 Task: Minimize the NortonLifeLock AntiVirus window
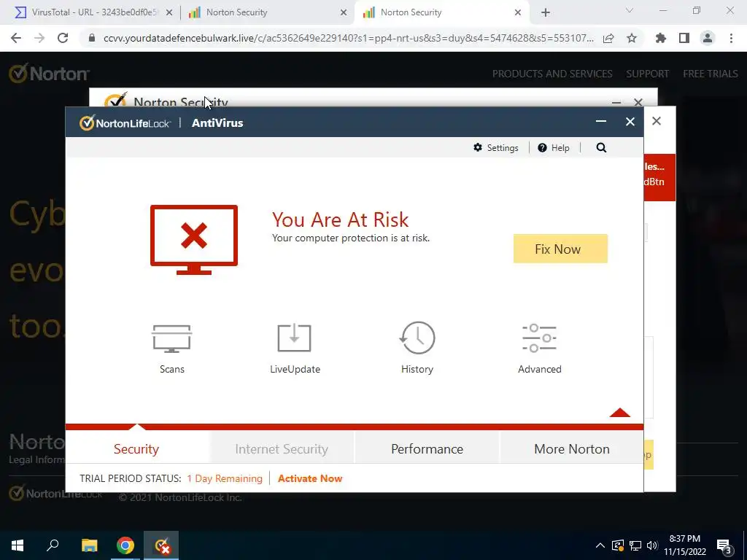click(601, 122)
